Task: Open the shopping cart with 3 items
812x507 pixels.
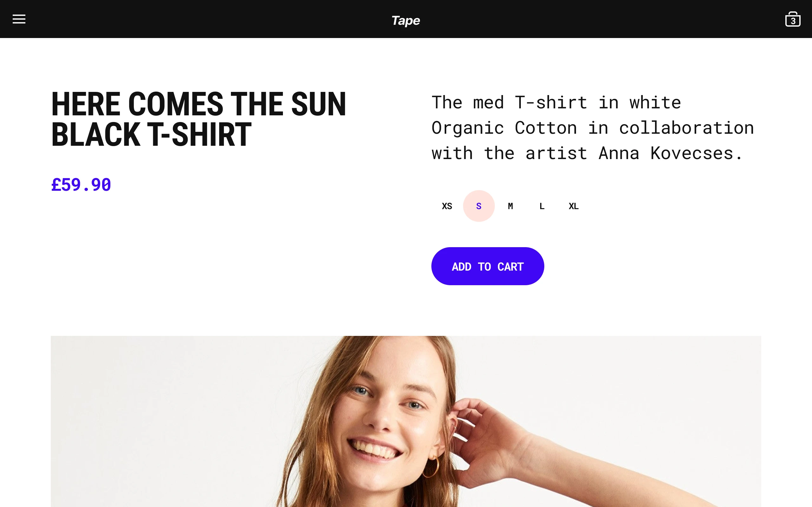Action: point(793,19)
